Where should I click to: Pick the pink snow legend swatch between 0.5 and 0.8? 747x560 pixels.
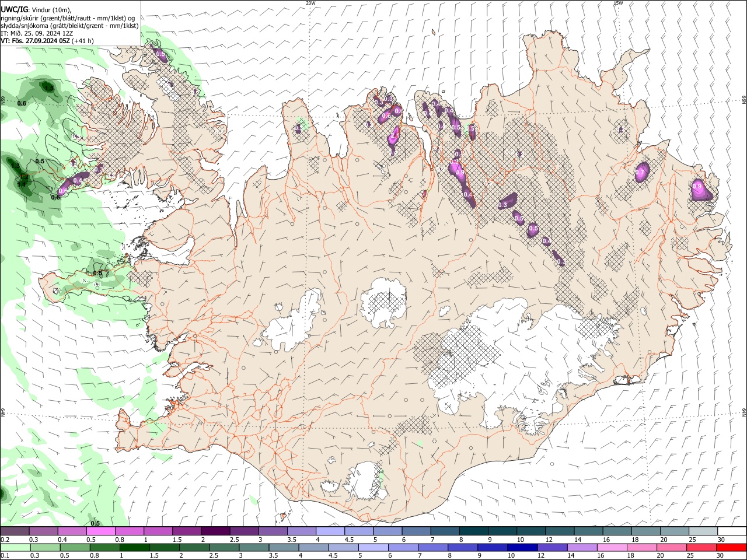coord(100,531)
